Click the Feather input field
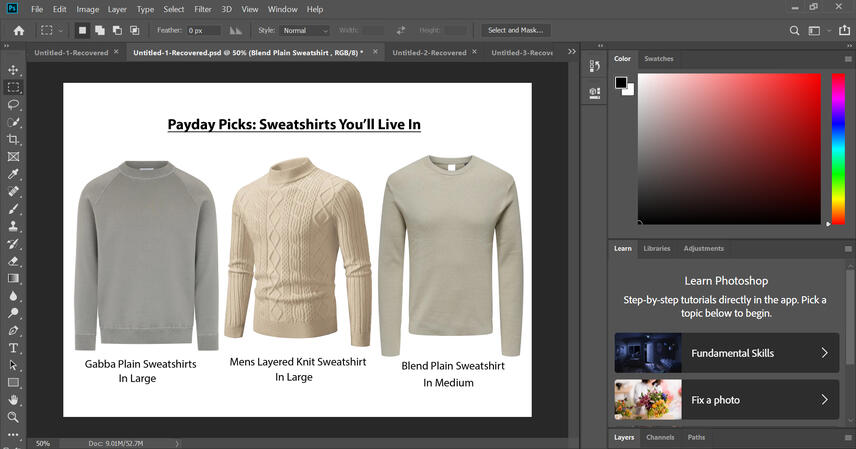 click(204, 31)
